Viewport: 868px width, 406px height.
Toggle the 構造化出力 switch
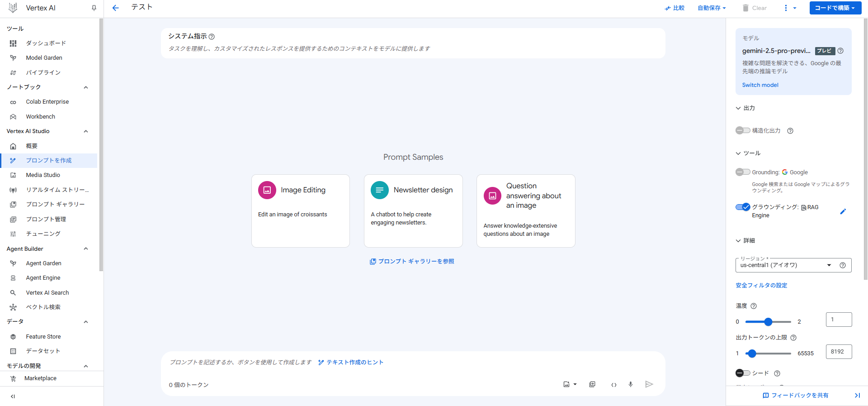[x=743, y=130]
